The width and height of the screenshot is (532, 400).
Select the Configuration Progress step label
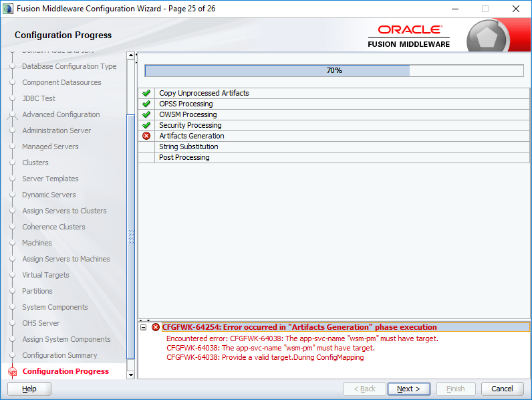65,371
